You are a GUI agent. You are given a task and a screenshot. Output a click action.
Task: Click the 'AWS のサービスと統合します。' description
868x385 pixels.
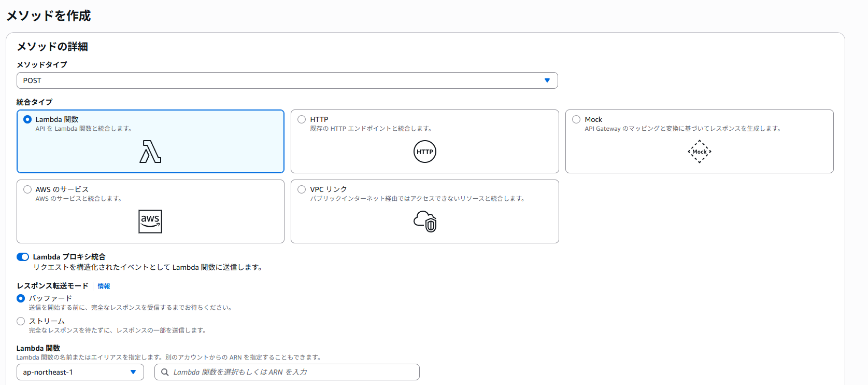coord(79,199)
